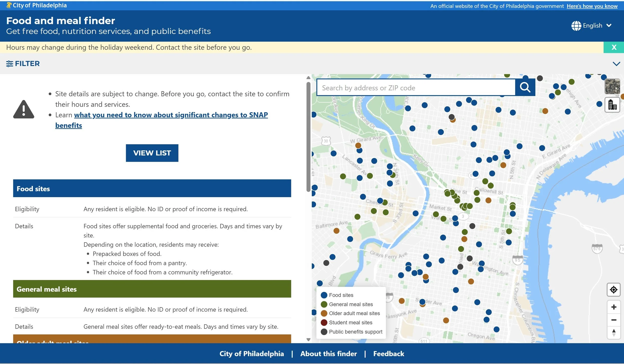This screenshot has height=364, width=624.
Task: Open the Feedback footer link
Action: pos(388,354)
